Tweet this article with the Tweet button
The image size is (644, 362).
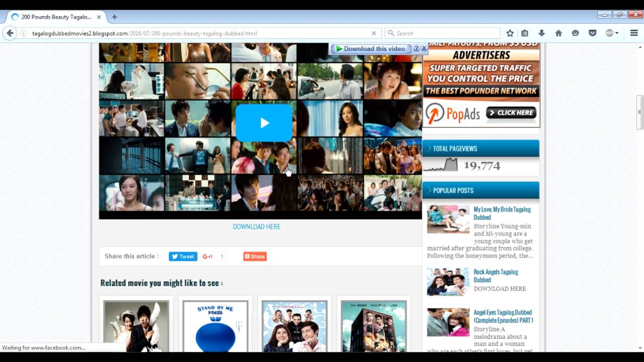[183, 256]
